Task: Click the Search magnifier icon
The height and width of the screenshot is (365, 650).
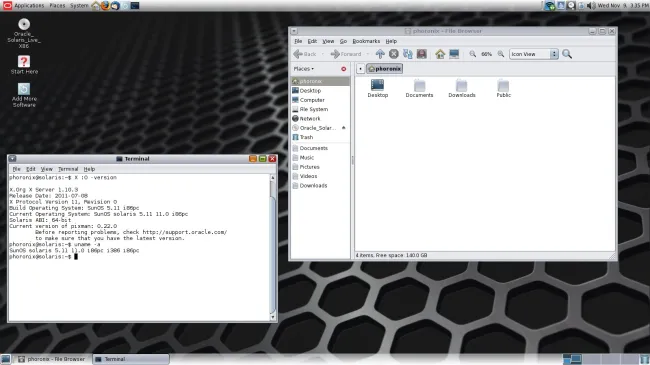Action: pos(567,54)
